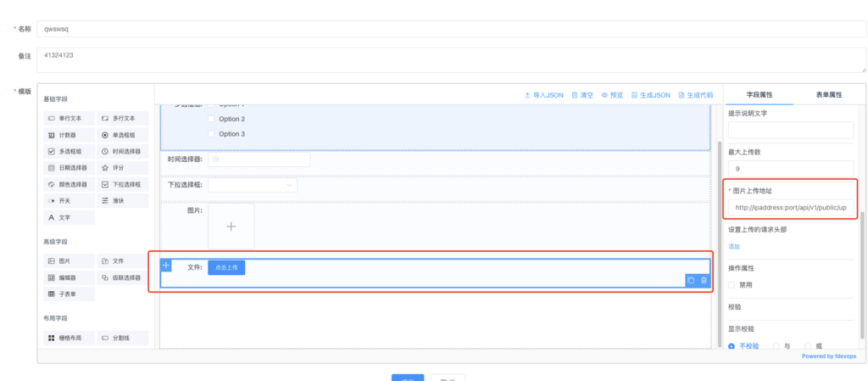Viewport: 868px width, 381px height.
Task: Add the 编辑器 editor component
Action: [x=70, y=277]
